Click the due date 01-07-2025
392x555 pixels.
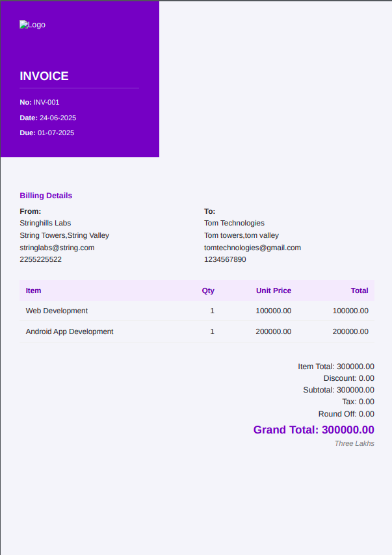(56, 133)
